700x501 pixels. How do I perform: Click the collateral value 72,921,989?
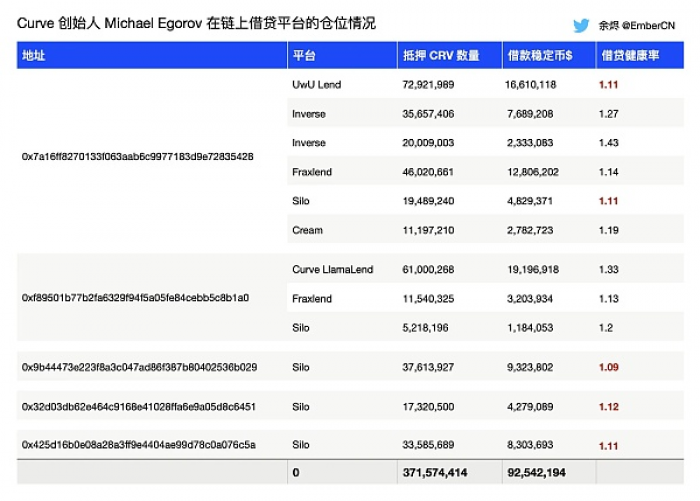pos(428,85)
